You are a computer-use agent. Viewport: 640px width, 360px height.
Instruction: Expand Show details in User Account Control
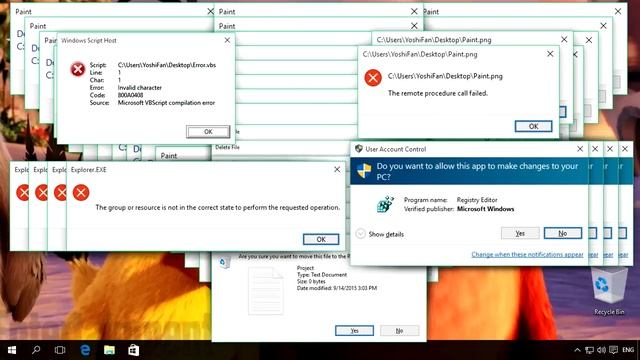(380, 234)
